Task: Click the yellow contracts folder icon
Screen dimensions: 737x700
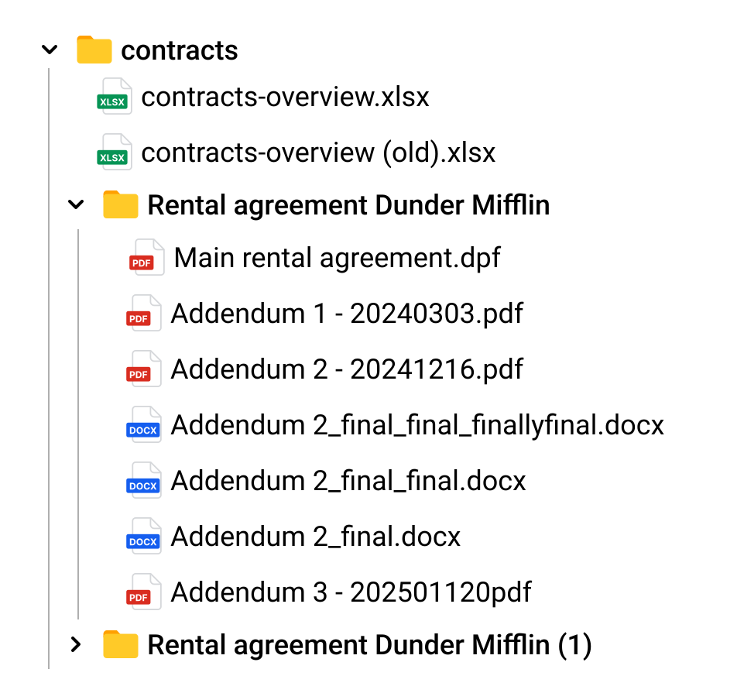Action: [x=94, y=50]
